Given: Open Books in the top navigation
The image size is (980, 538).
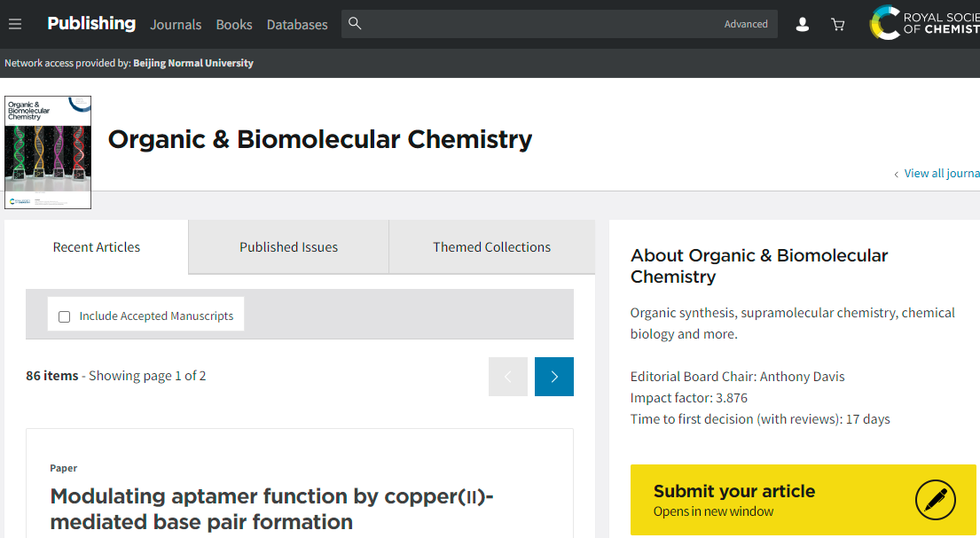Looking at the screenshot, I should coord(234,25).
